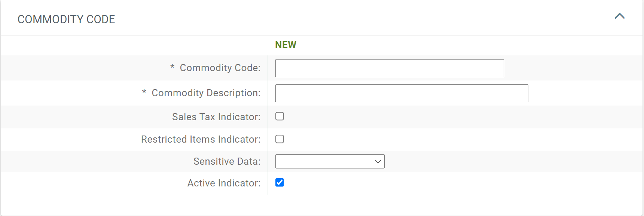Image resolution: width=644 pixels, height=216 pixels.
Task: Enable the Sales Tax Indicator checkbox
Action: 280,116
